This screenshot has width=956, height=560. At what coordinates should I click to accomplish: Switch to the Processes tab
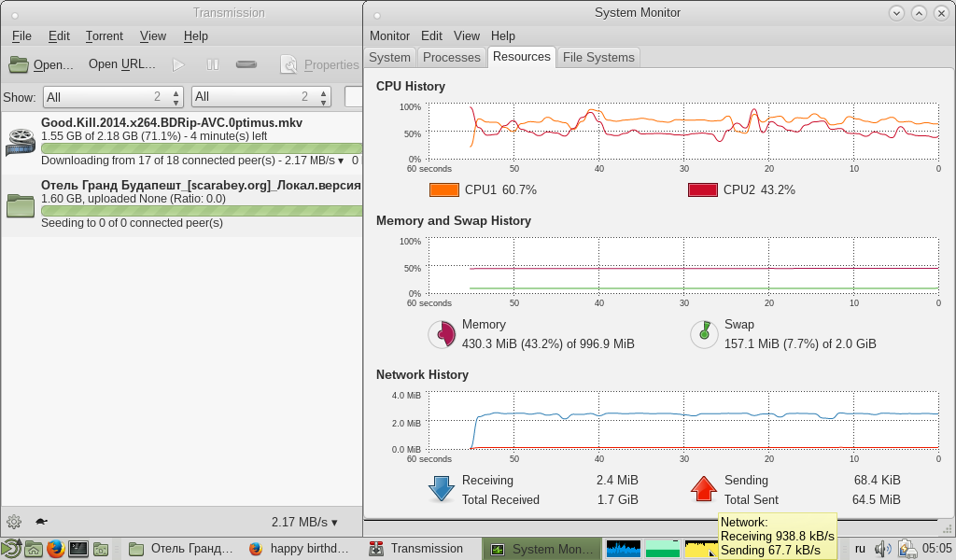pyautogui.click(x=451, y=57)
